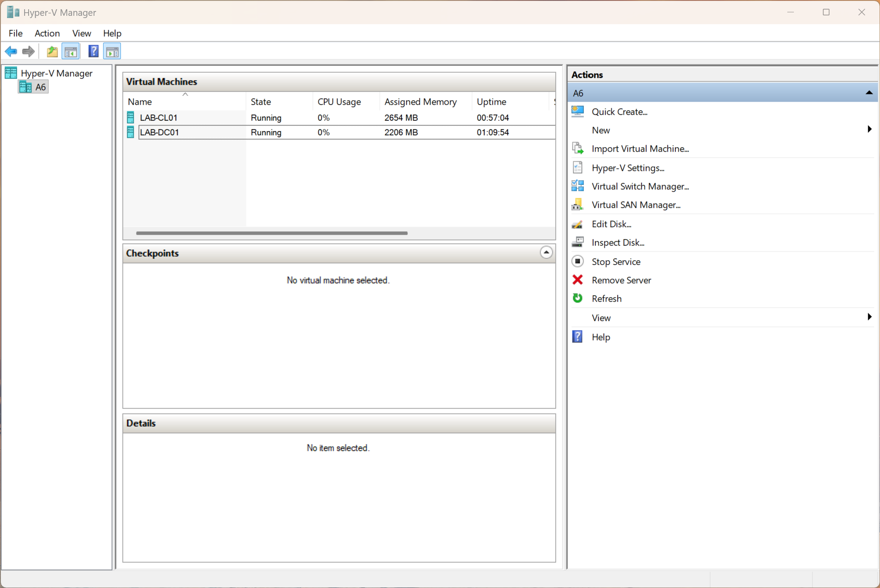The height and width of the screenshot is (588, 880).
Task: Click the Help question-mark toolbar icon
Action: [x=93, y=52]
